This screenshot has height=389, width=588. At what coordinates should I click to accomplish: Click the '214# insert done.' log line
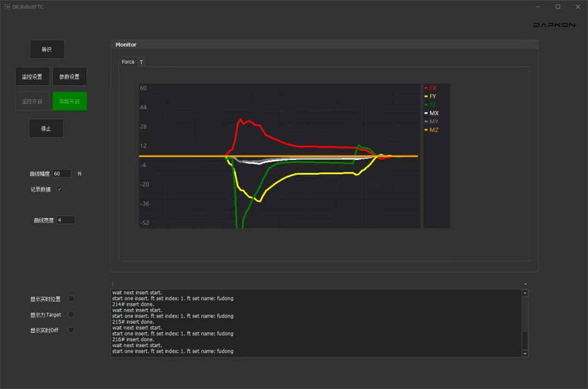point(133,304)
